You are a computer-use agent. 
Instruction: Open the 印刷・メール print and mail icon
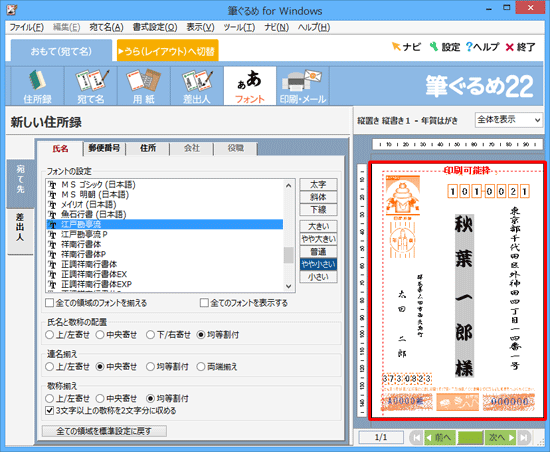tap(303, 86)
